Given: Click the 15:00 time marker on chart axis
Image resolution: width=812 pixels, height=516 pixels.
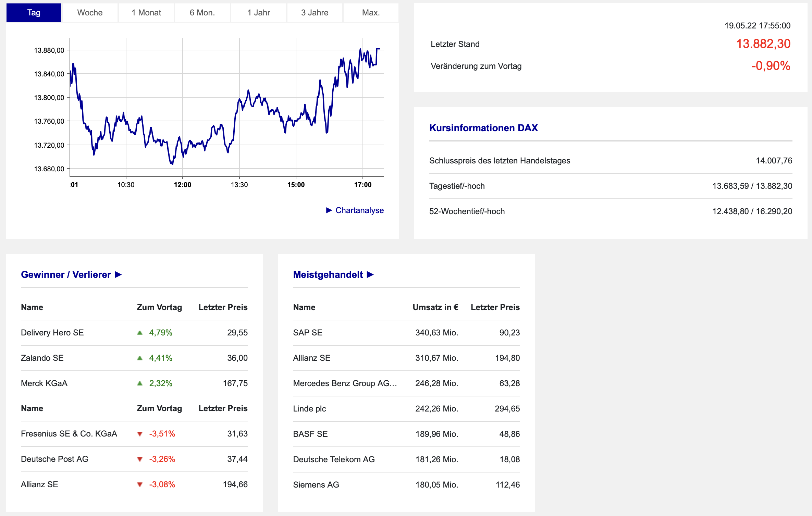Looking at the screenshot, I should point(296,185).
